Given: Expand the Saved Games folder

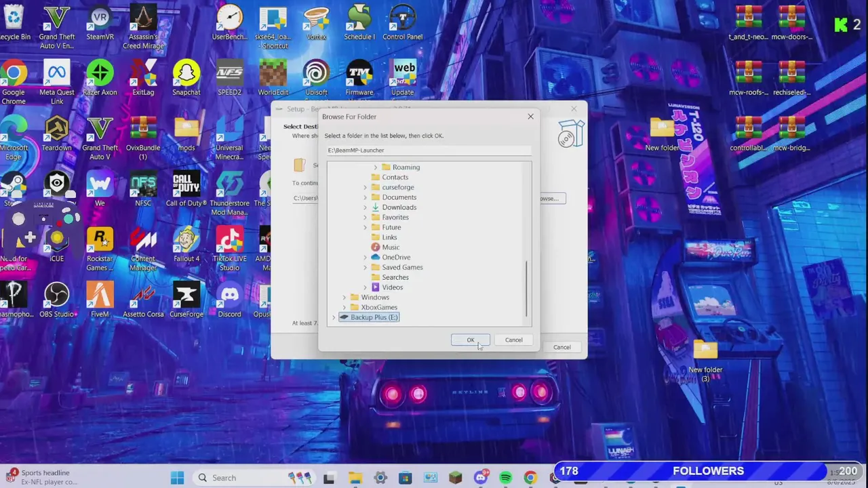Looking at the screenshot, I should click(366, 267).
